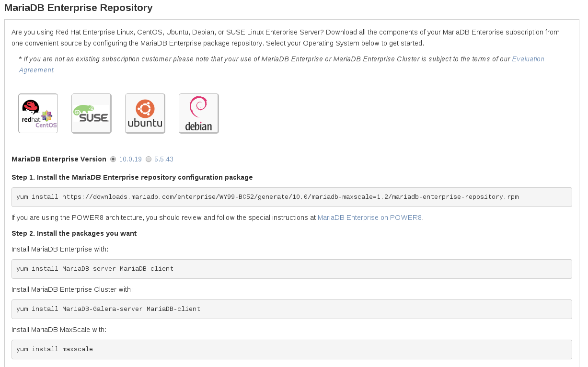Click the repository rpm yum install command box

(291, 197)
